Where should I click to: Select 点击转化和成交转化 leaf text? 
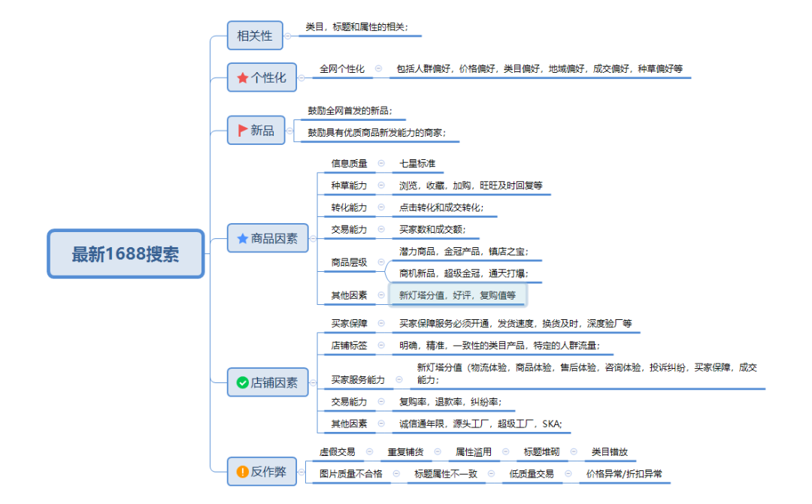(441, 207)
